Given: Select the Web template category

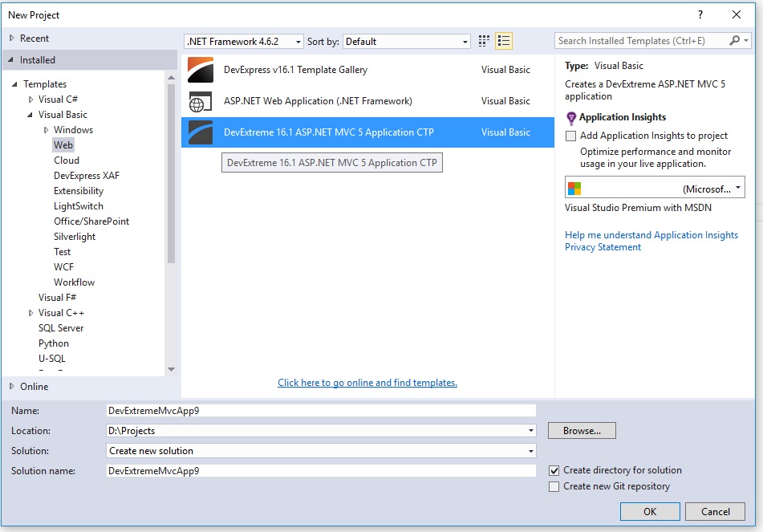Looking at the screenshot, I should (x=63, y=145).
